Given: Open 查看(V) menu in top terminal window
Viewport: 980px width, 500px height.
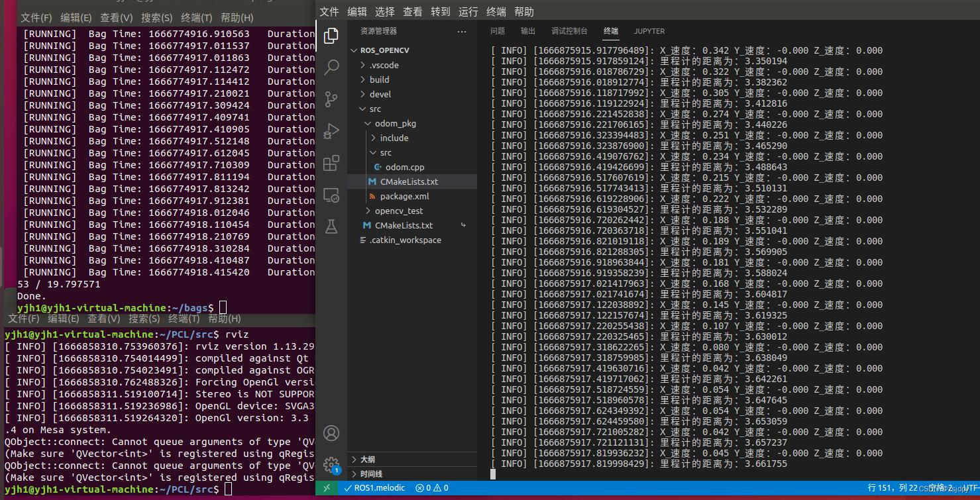Looking at the screenshot, I should [x=117, y=18].
